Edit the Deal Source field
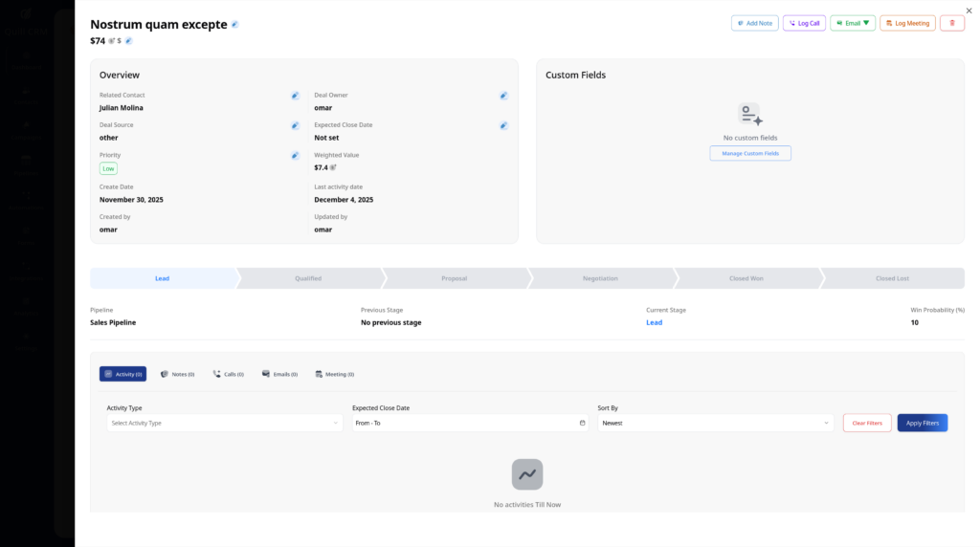Screen dimensions: 980x547 point(295,125)
